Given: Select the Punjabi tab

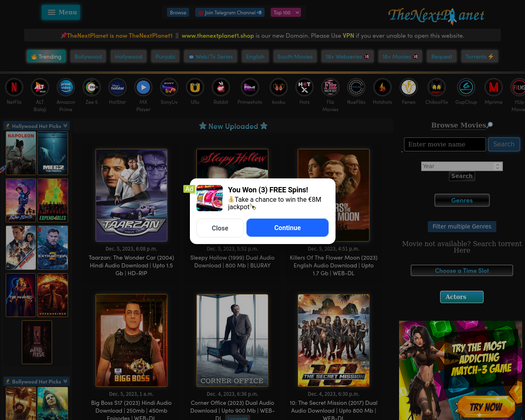Looking at the screenshot, I should 165,57.
